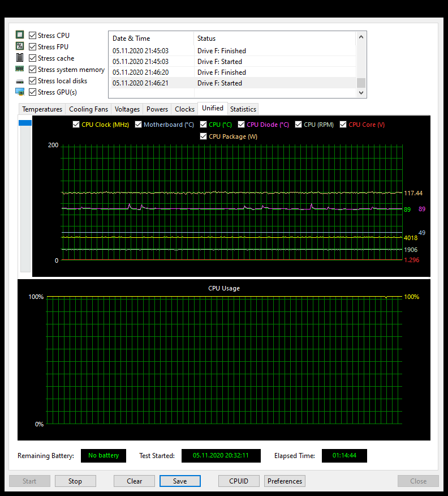Select the first 21:45:03 Drive F: Finished row
448x496 pixels.
[x=233, y=50]
